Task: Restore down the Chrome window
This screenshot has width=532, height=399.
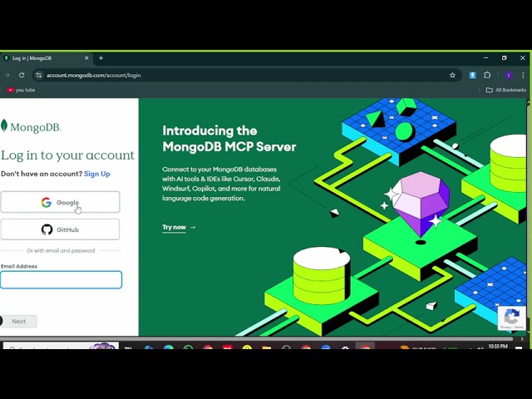Action: 505,58
